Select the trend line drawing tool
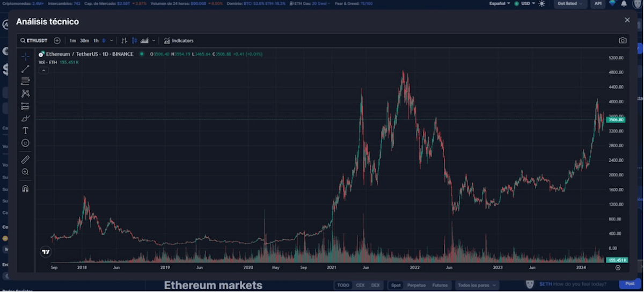This screenshot has width=644, height=292. point(25,69)
